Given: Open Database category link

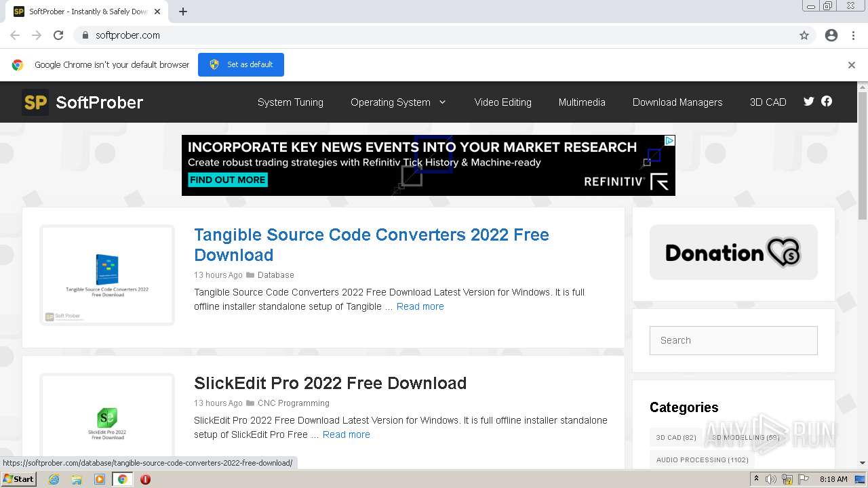Looking at the screenshot, I should [276, 275].
